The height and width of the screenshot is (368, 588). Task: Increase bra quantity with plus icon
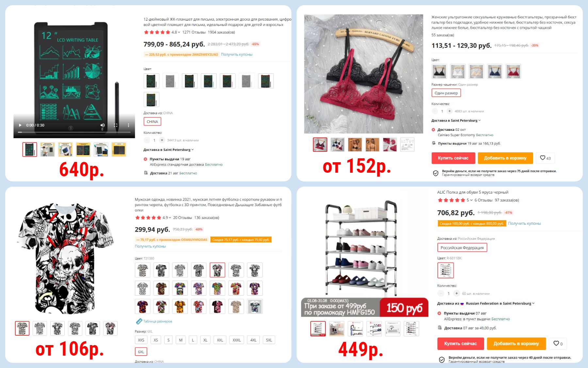pyautogui.click(x=449, y=111)
